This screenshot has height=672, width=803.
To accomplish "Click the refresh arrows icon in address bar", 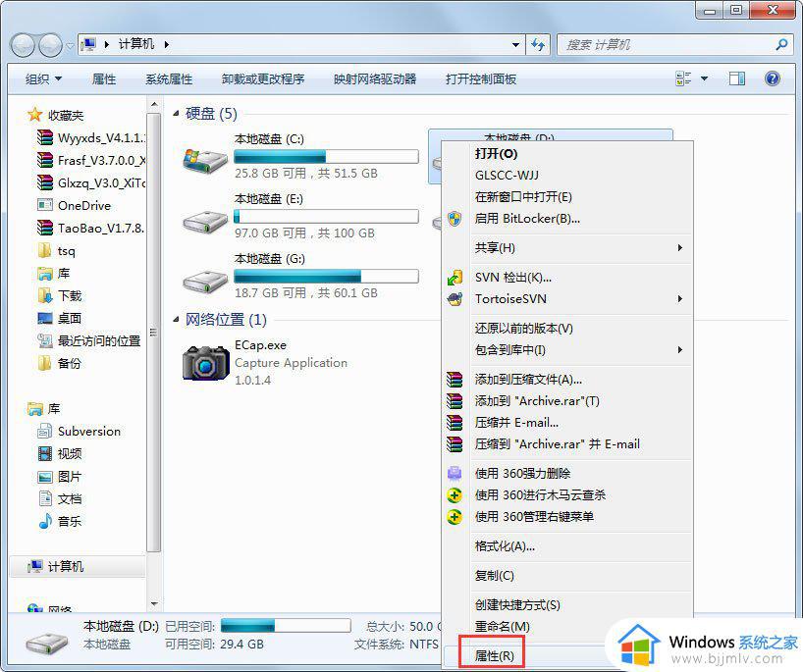I will coord(538,44).
